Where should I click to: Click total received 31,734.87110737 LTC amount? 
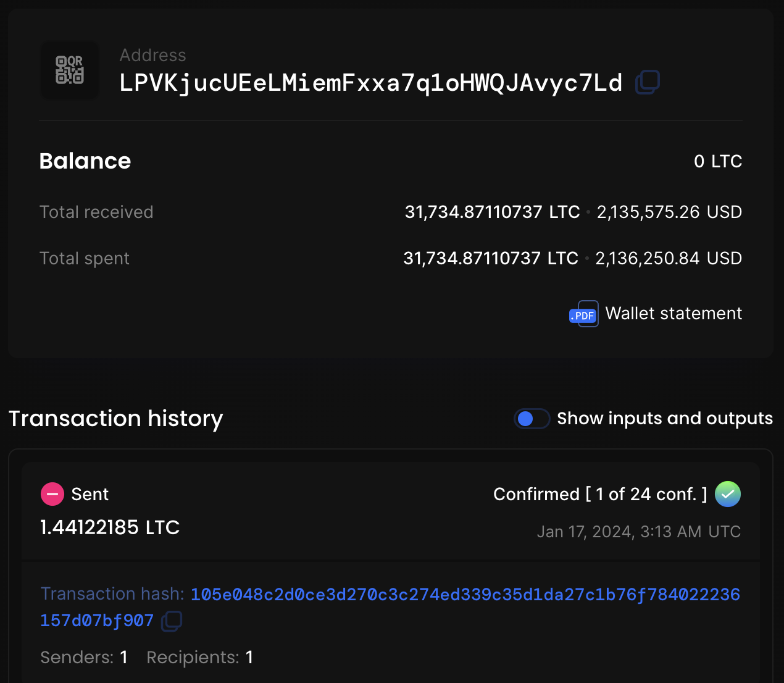pos(493,212)
